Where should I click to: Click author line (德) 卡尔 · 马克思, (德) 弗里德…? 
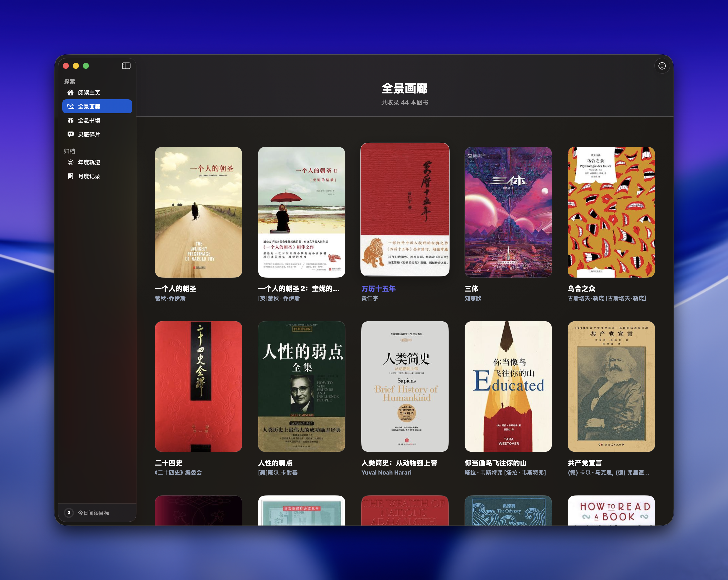(609, 473)
